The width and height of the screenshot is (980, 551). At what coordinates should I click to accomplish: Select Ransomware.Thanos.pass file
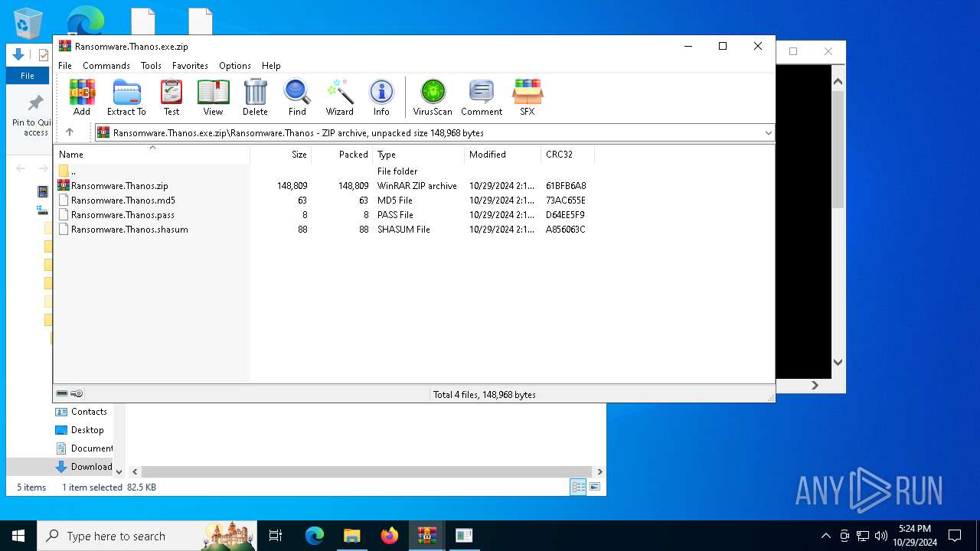122,215
